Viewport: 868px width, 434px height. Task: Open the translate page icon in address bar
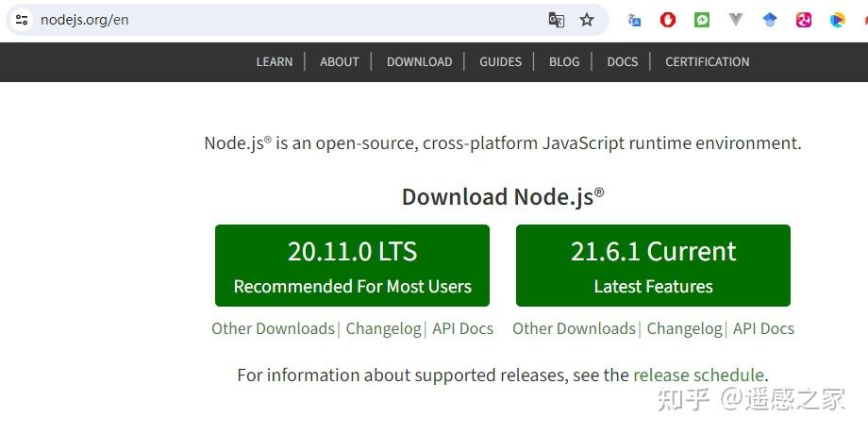[x=557, y=20]
